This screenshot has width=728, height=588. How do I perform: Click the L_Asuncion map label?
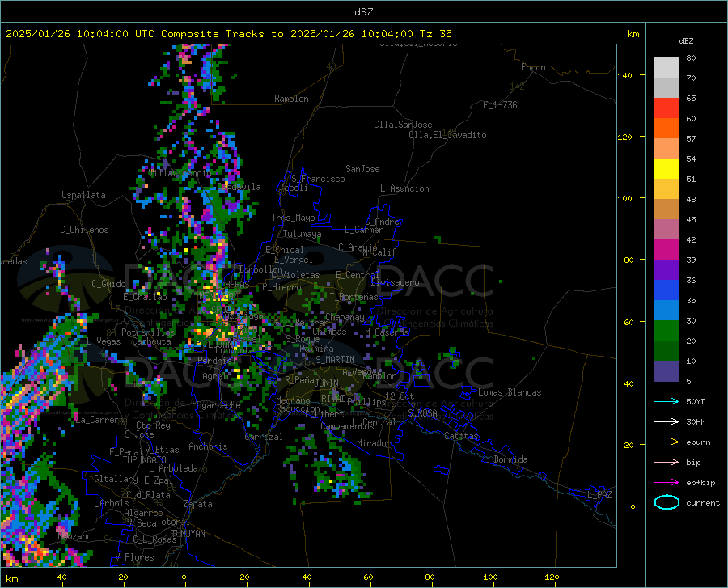(404, 188)
